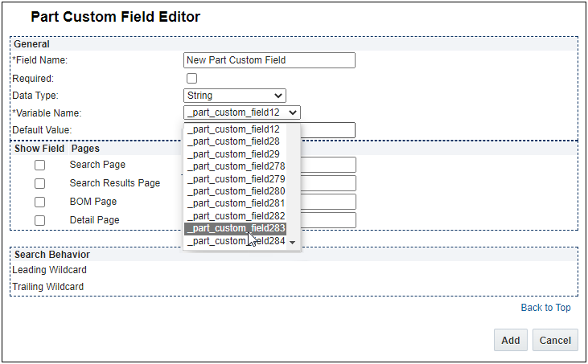
Task: Click the Field Name text input
Action: click(269, 60)
